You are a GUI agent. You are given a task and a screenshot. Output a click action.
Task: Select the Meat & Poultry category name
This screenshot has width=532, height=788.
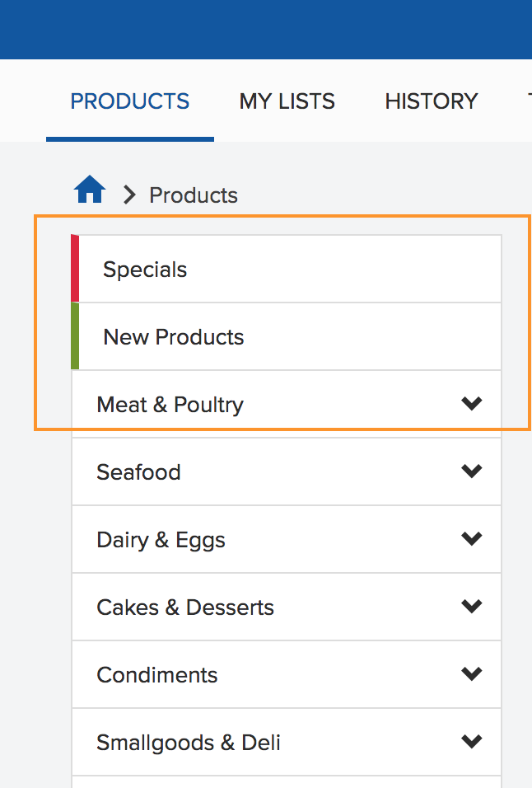tap(170, 405)
